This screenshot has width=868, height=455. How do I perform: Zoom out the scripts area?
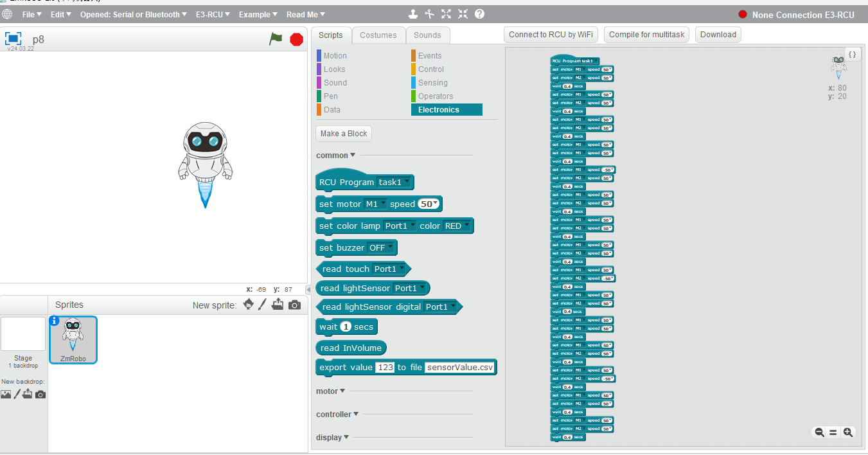[x=819, y=433]
